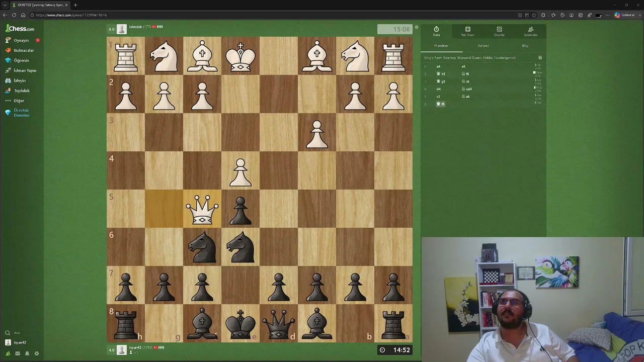This screenshot has width=644, height=362.
Task: Open the Oynayın (Play) sidebar menu
Action: coord(21,40)
